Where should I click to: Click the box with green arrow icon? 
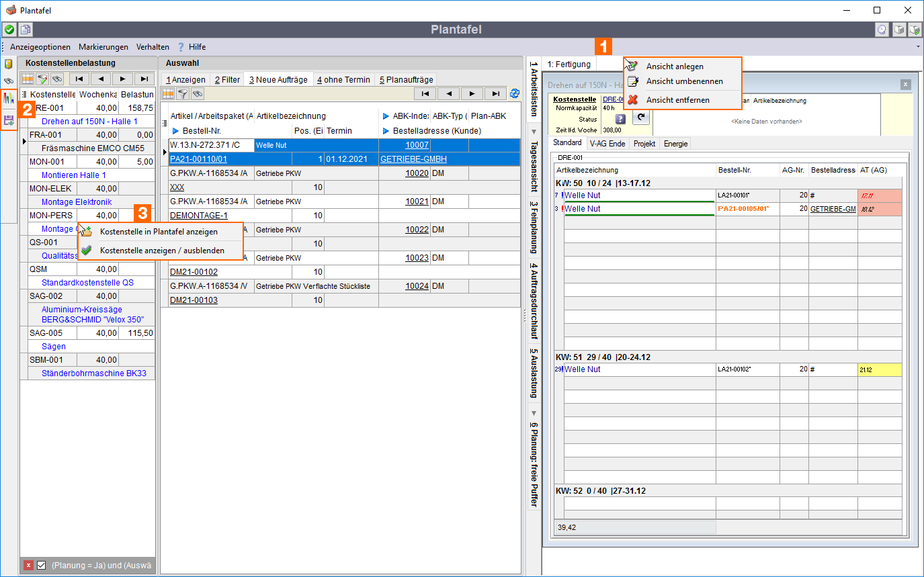[915, 30]
